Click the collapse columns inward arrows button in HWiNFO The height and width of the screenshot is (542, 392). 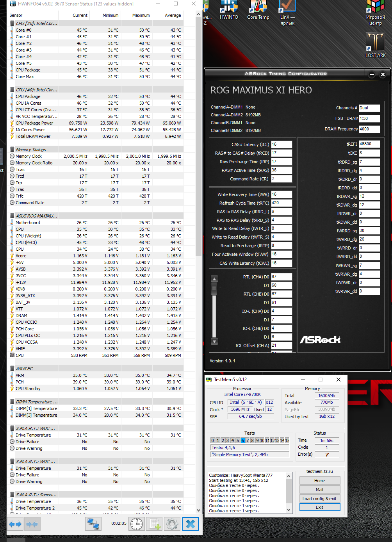point(32,524)
